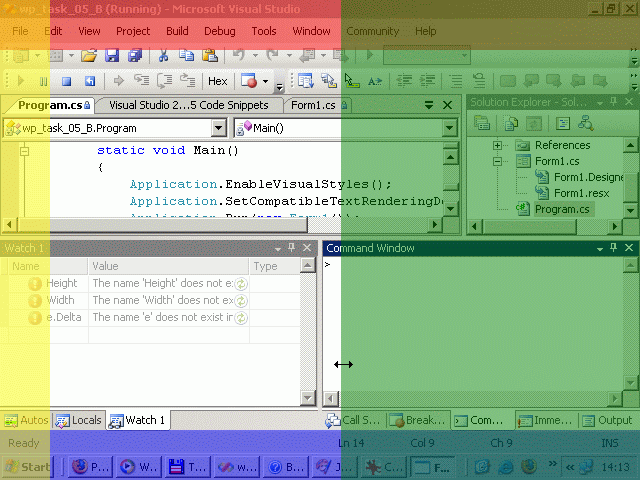Click the Breakpoints window icon with red dot
The width and height of the screenshot is (640, 480).
pyautogui.click(x=249, y=81)
